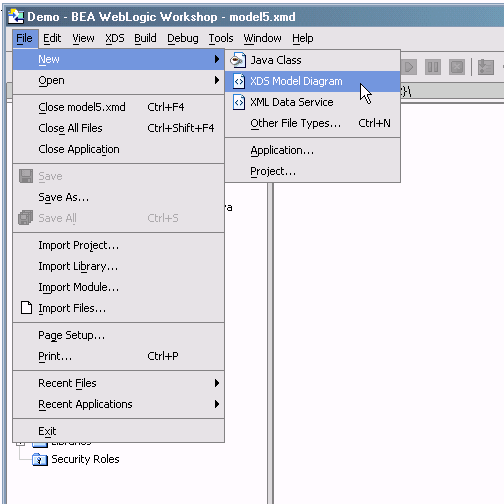Open the Edit menu
This screenshot has height=504, width=504.
52,38
